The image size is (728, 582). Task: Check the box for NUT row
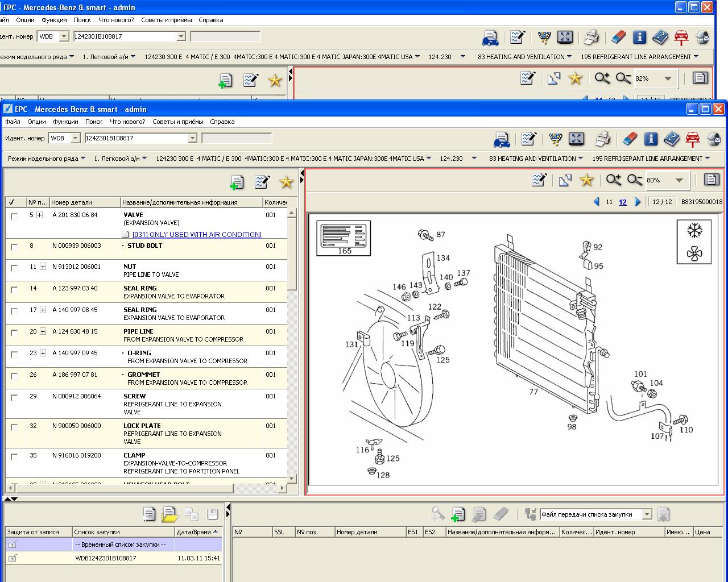(14, 268)
